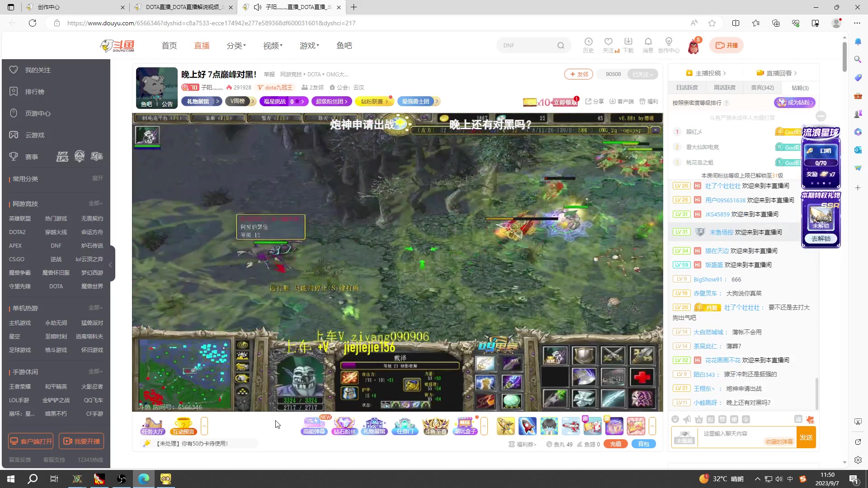Toggle the orange splash danmu effect icon

[x=810, y=419]
